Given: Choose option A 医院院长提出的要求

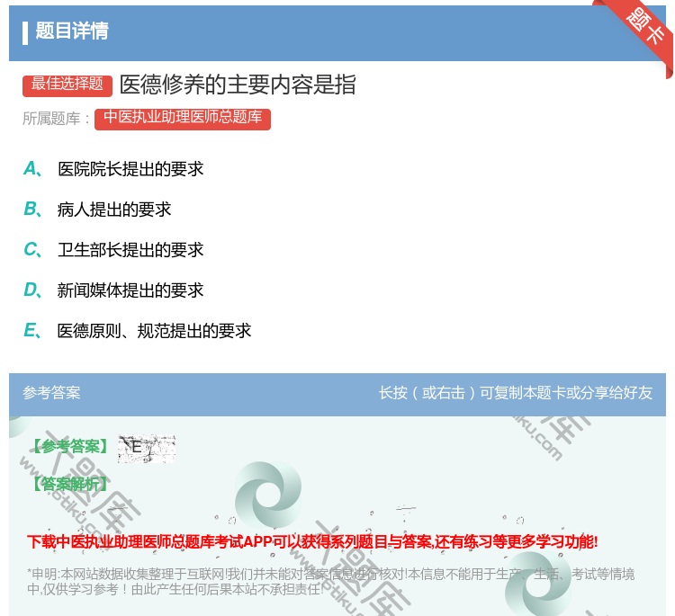Looking at the screenshot, I should point(130,169).
